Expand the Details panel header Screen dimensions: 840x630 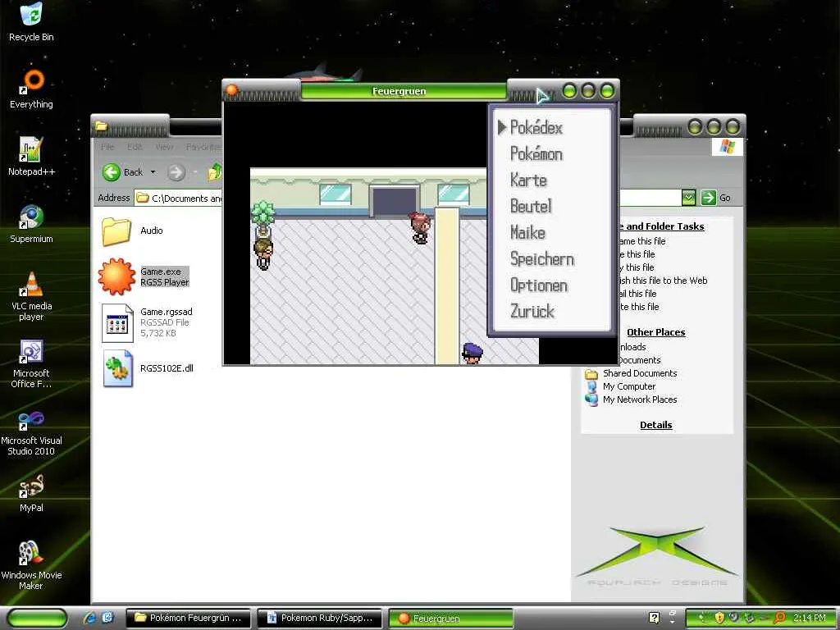click(x=655, y=425)
